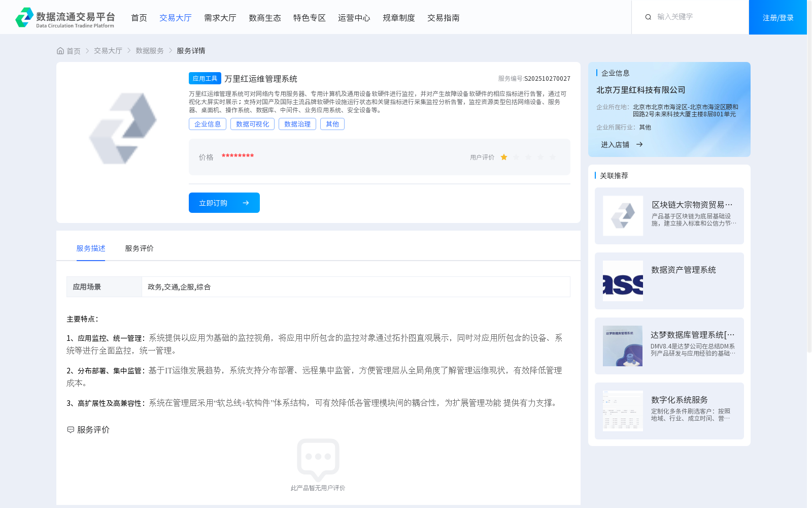
Task: Open 交易指南 menu item
Action: pyautogui.click(x=444, y=18)
